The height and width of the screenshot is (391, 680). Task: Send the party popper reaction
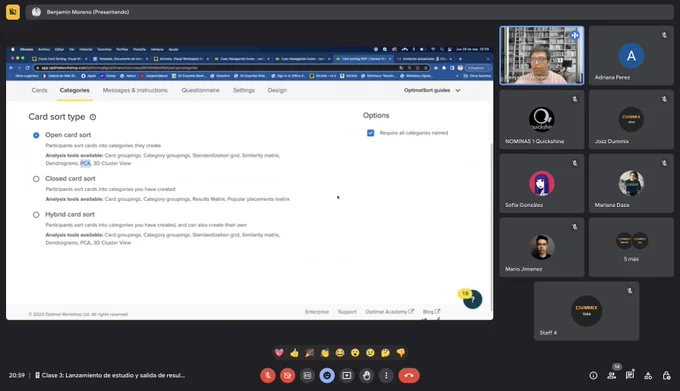310,353
